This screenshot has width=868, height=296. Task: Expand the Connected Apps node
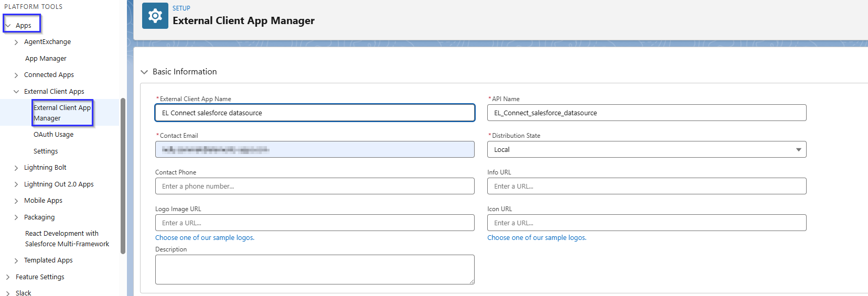pyautogui.click(x=16, y=75)
